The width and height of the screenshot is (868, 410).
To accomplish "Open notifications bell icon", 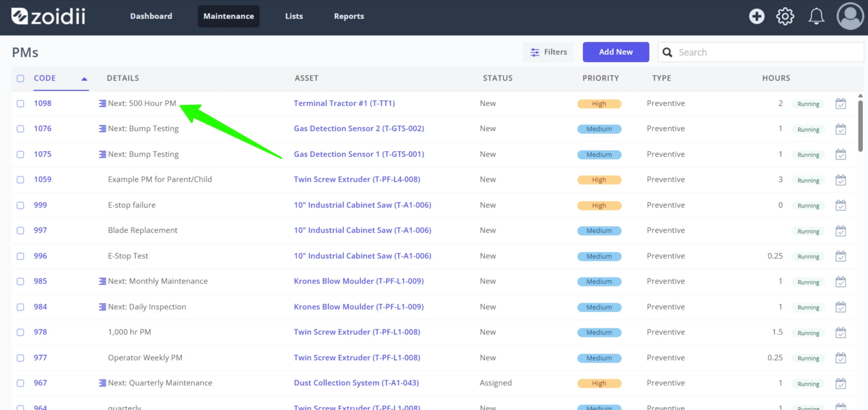I will click(x=816, y=16).
